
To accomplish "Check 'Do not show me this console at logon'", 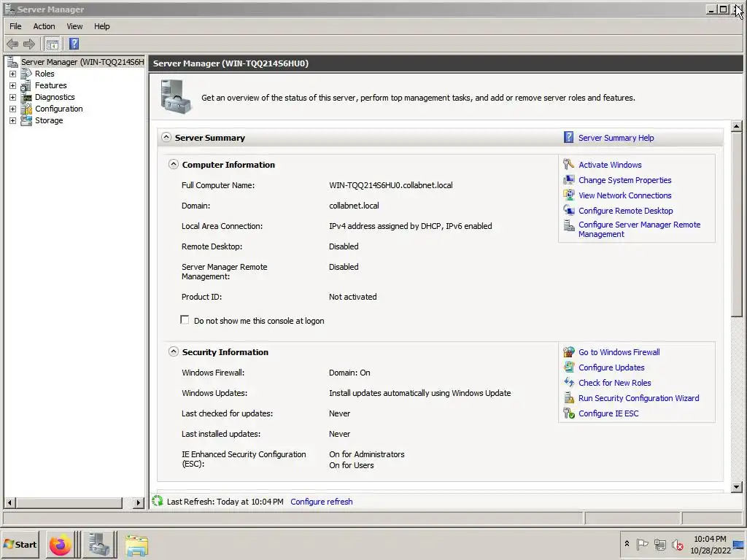I will [x=185, y=320].
